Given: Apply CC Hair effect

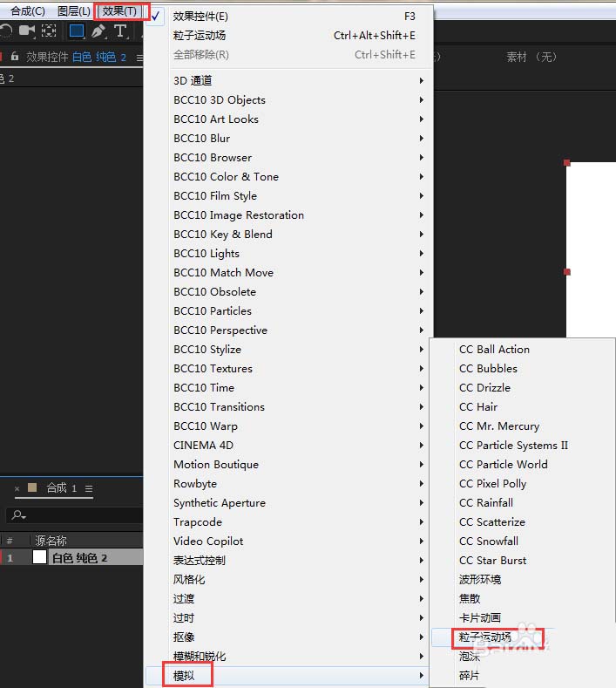Looking at the screenshot, I should click(523, 406).
